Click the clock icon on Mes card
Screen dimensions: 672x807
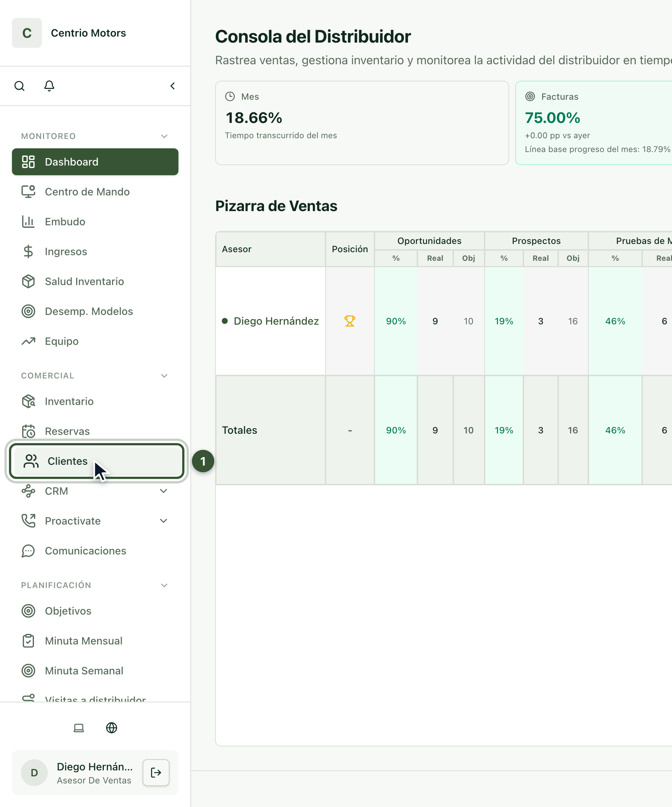pos(230,96)
